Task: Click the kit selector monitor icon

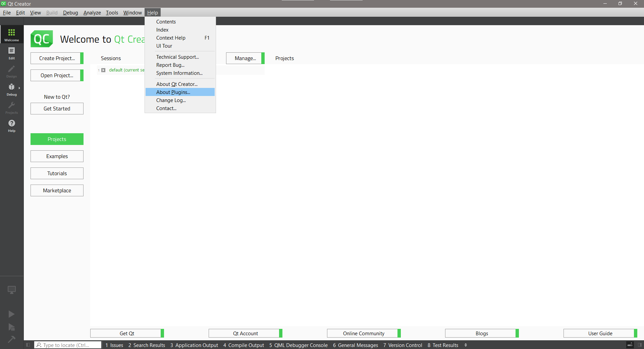Action: [12, 290]
